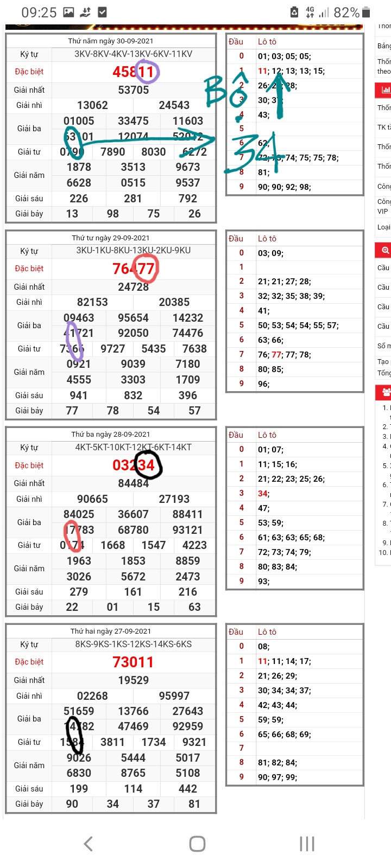Tap the 4G network indicator
Image resolution: width=391 pixels, height=868 pixels.
pos(311,12)
